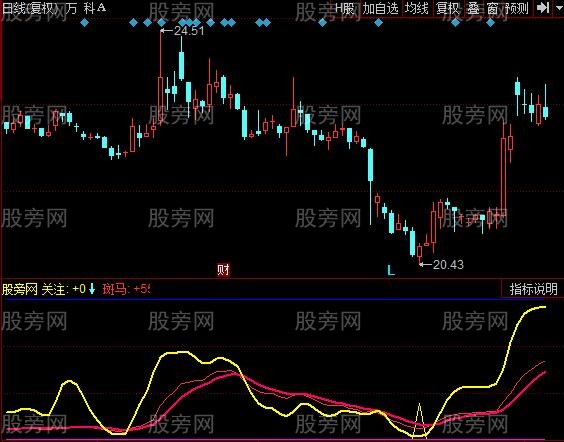Click the 窗 window button

pos(492,8)
